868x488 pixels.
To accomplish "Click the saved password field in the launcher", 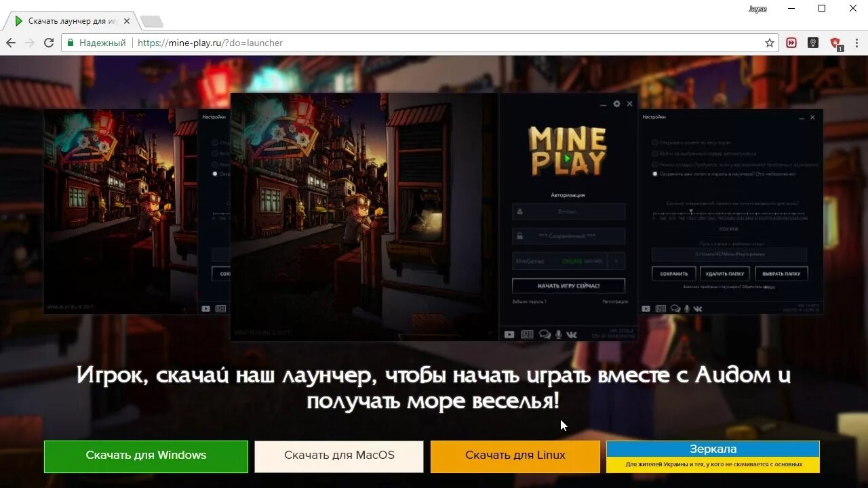I will pos(568,236).
